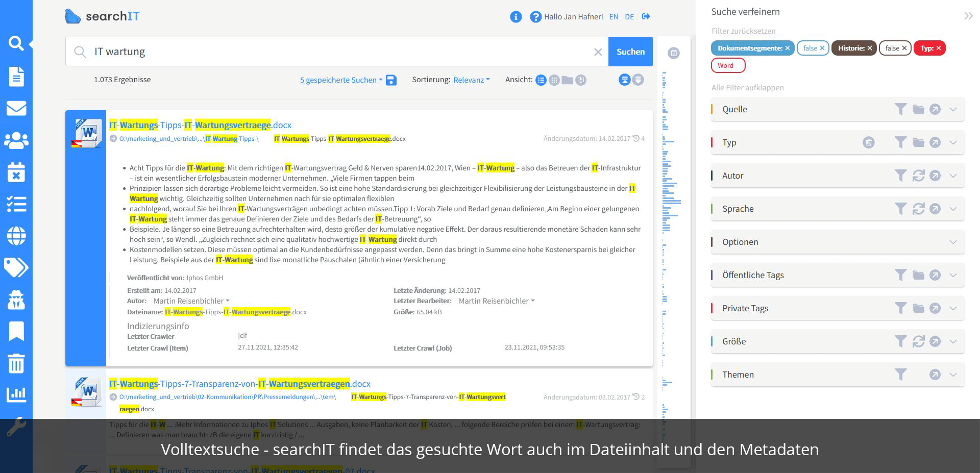This screenshot has width=980, height=473.
Task: Click Alle Filter aufklappen link
Action: (747, 88)
